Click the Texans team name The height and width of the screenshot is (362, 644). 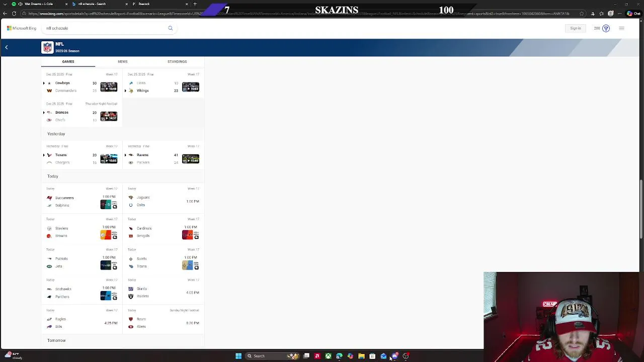[x=61, y=155]
